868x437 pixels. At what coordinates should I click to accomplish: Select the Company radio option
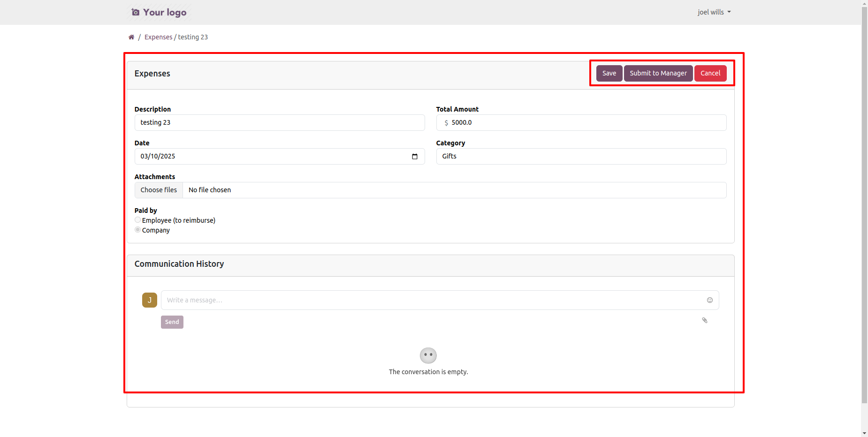137,230
